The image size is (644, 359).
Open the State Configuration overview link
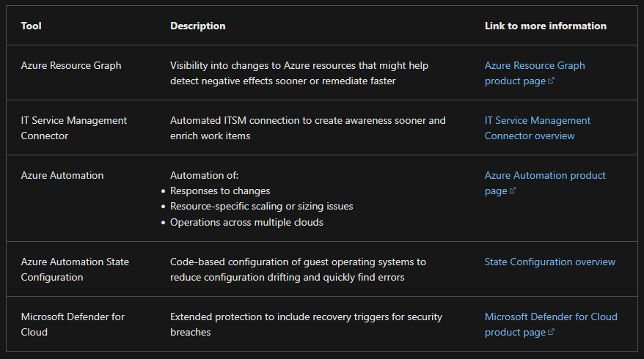549,262
